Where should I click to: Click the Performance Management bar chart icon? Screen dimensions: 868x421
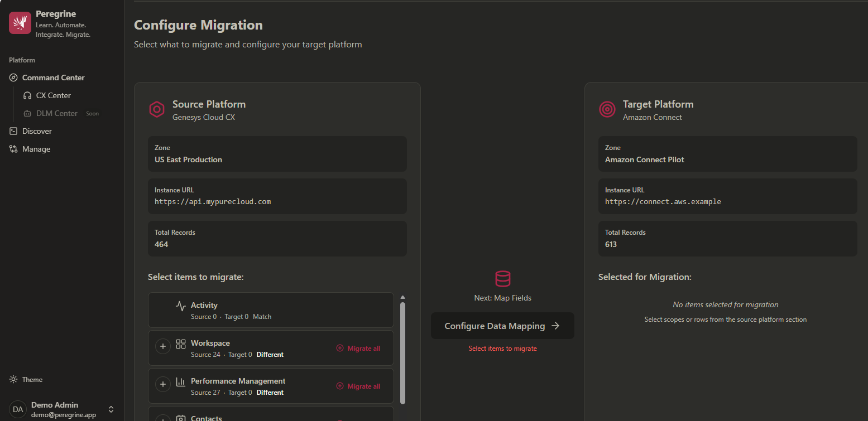(181, 382)
